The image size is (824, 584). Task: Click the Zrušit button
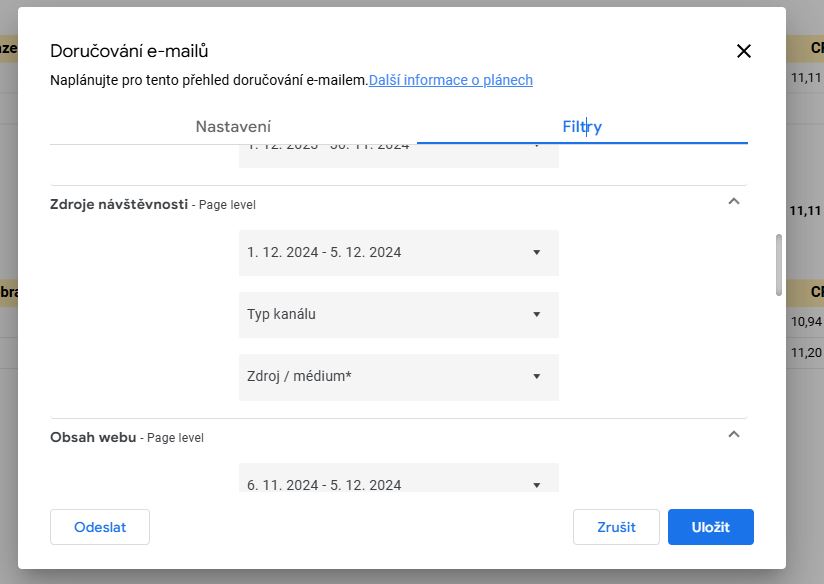616,527
